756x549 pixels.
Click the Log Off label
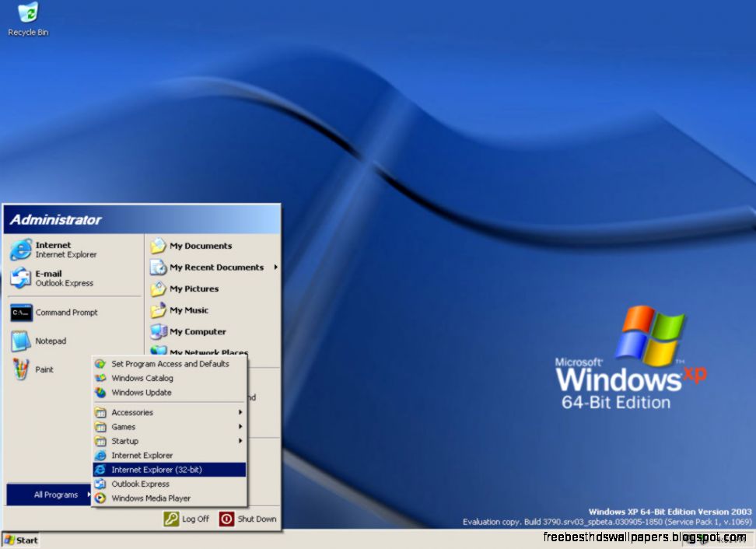click(x=196, y=519)
